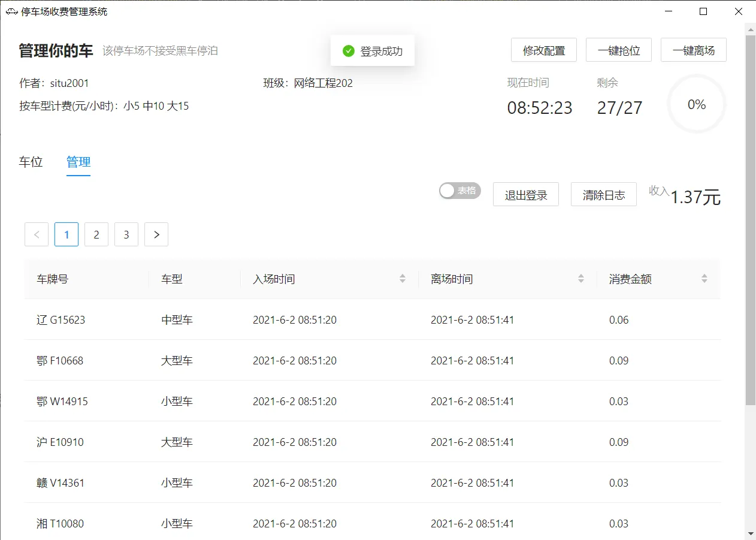
Task: Sort by 入场时间 using sort arrows
Action: click(x=403, y=279)
